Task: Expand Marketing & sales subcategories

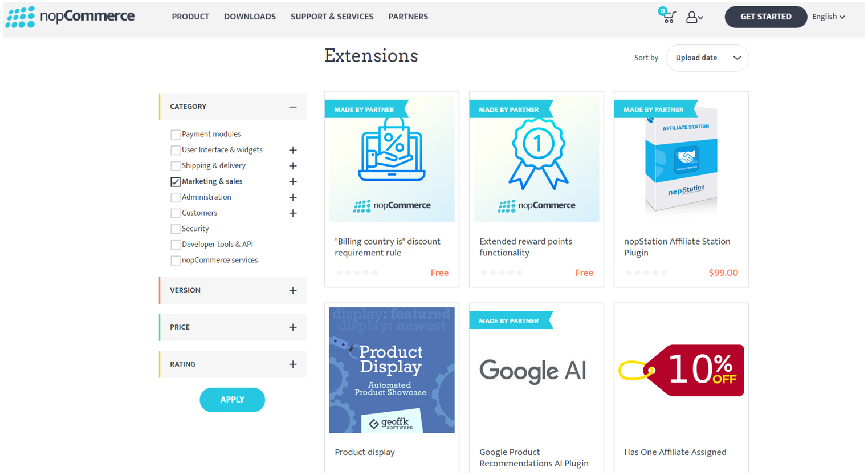Action: [293, 181]
